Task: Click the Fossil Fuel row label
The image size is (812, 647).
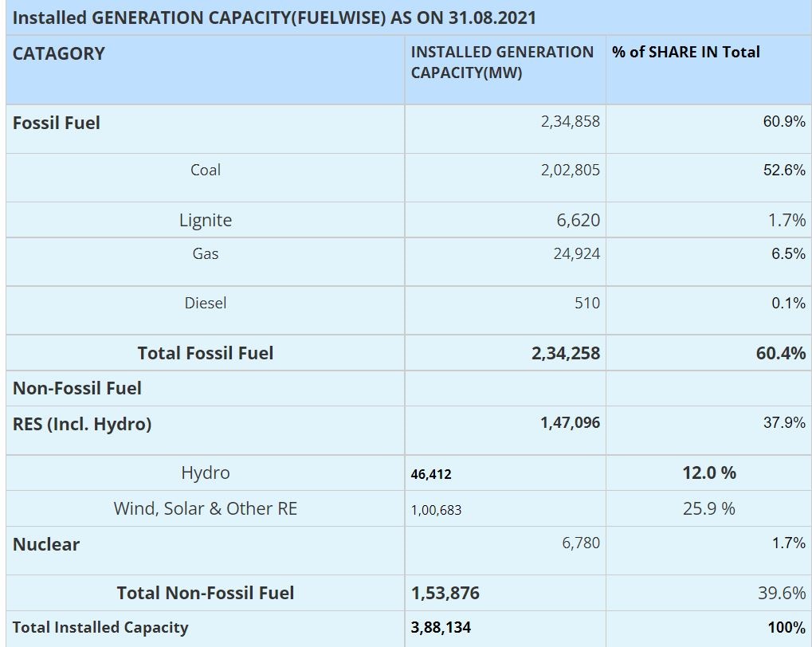Action: pos(57,123)
